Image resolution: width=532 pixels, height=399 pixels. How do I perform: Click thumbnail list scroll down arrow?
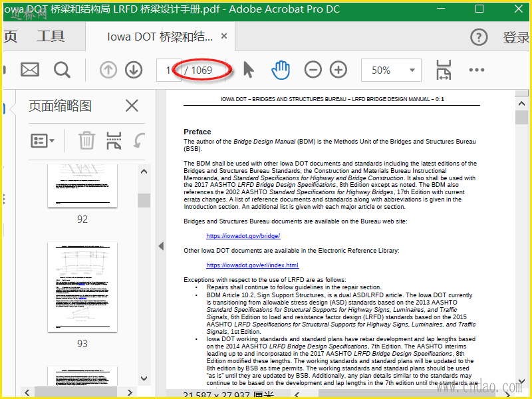pos(144,378)
